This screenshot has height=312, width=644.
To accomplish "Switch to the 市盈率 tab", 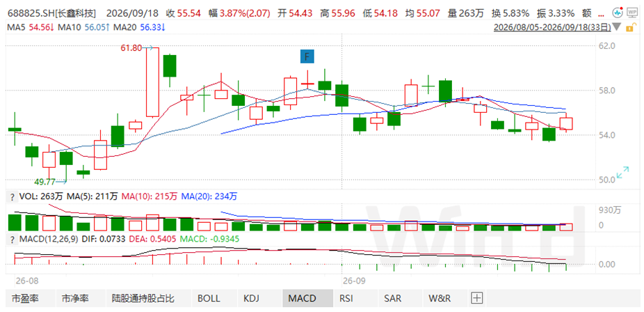I will pyautogui.click(x=26, y=298).
